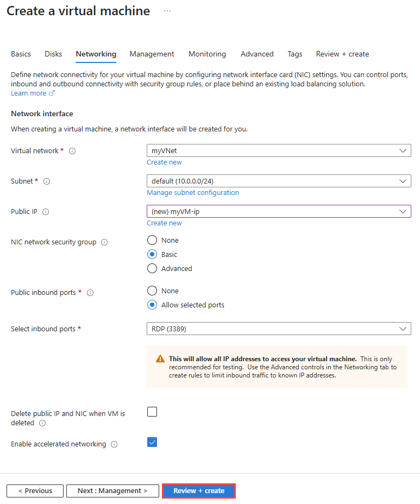
Task: Click info icon next to Public IP
Action: [x=46, y=212]
